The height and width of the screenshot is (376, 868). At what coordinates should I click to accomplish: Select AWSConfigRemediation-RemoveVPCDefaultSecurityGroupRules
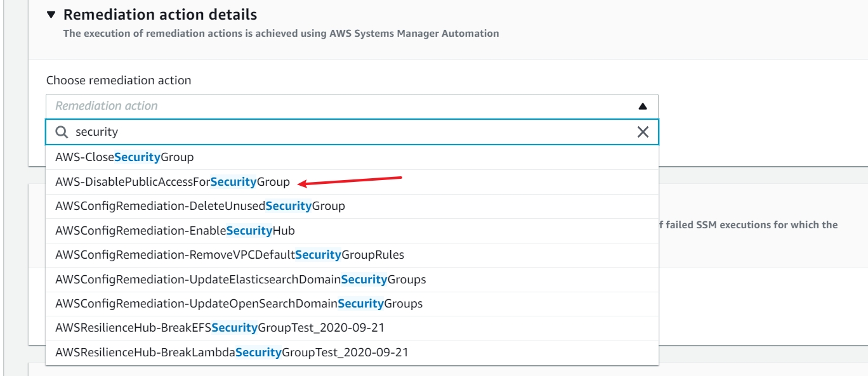230,255
